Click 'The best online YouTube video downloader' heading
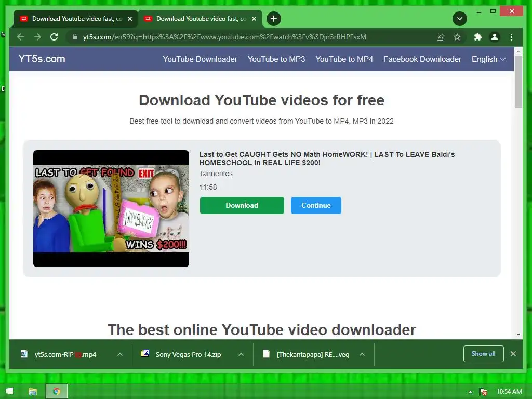Screen dimensions: 532x399 (262, 330)
